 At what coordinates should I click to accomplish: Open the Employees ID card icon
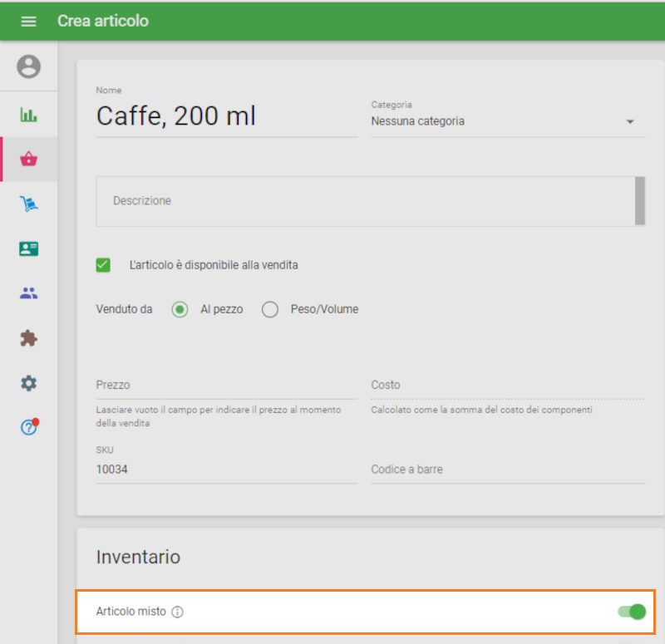28,248
